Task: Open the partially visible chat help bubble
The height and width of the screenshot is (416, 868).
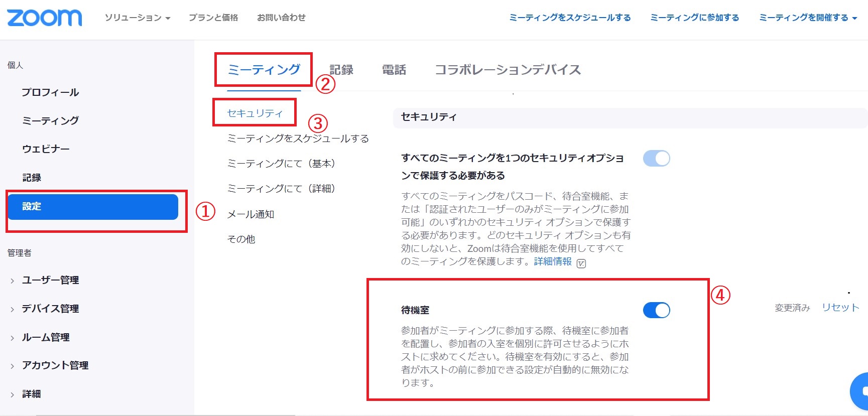Action: pos(859,391)
